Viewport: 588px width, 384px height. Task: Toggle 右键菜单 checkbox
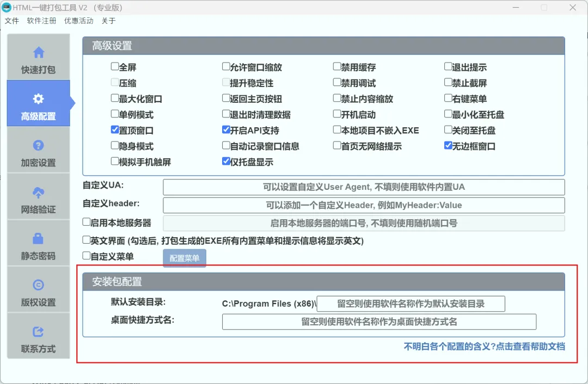(448, 98)
